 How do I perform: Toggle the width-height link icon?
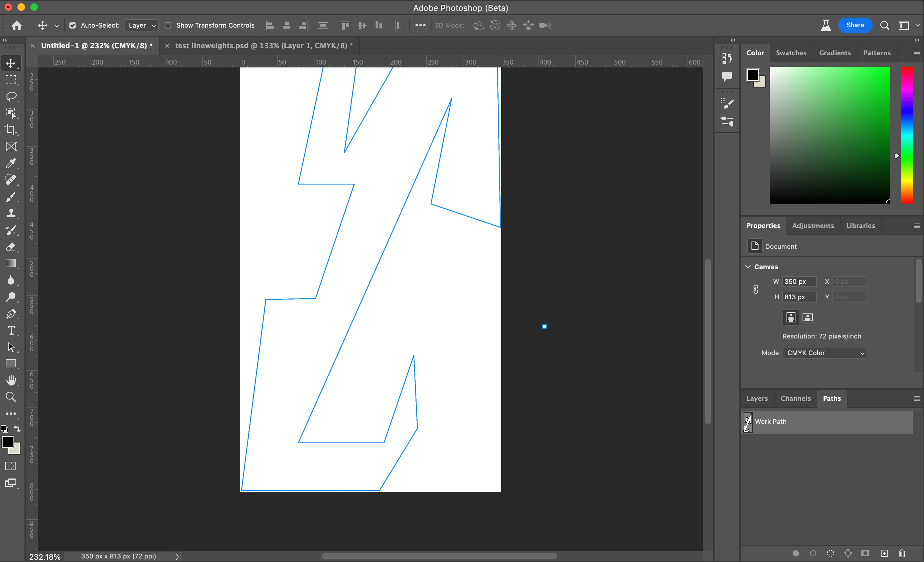756,289
